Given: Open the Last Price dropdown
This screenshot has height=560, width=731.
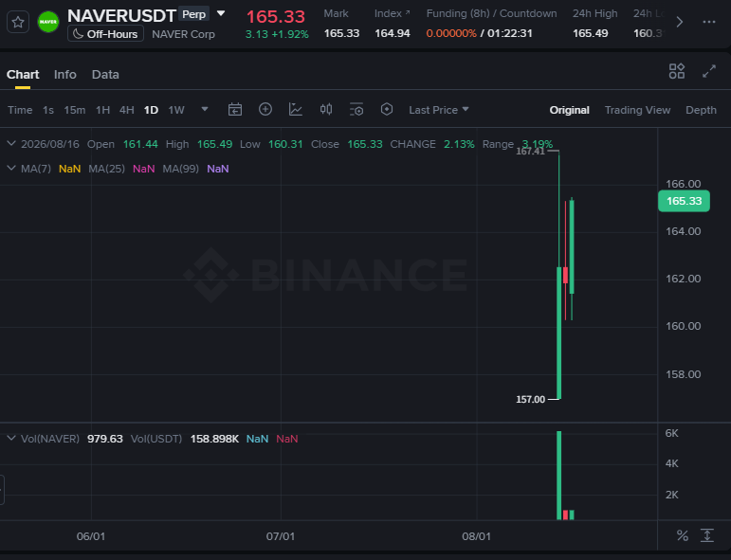Looking at the screenshot, I should click(x=439, y=110).
